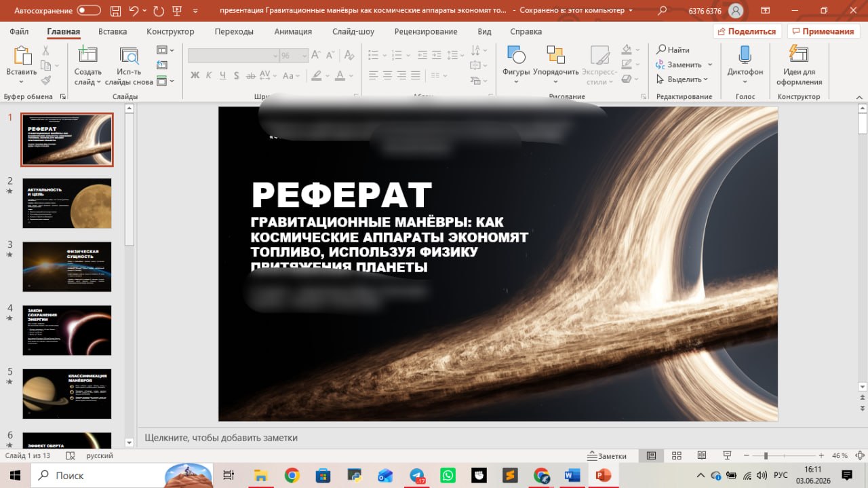Click the Shapes (Фигуры) icon
The image size is (868, 488).
516,56
